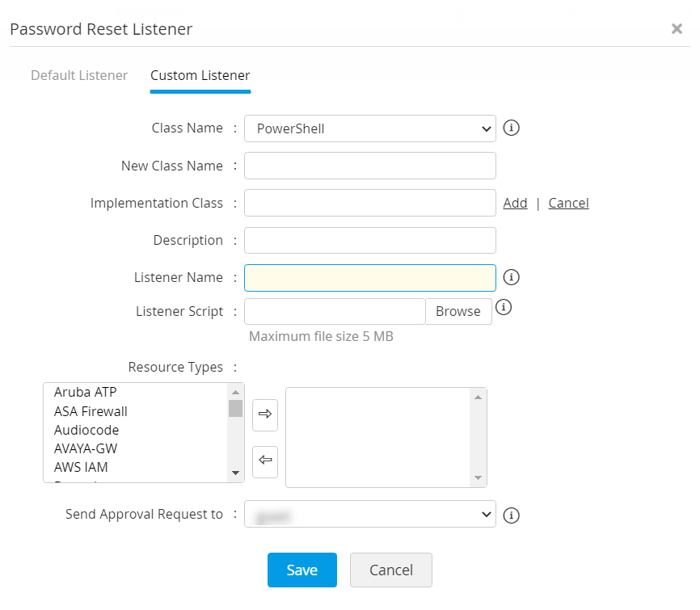Browse for a listener script file

click(458, 311)
